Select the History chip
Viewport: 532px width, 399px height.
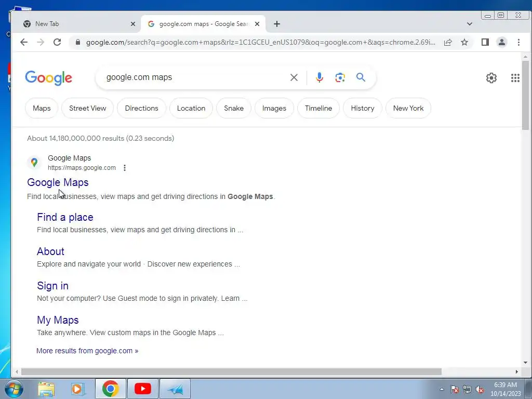[362, 108]
